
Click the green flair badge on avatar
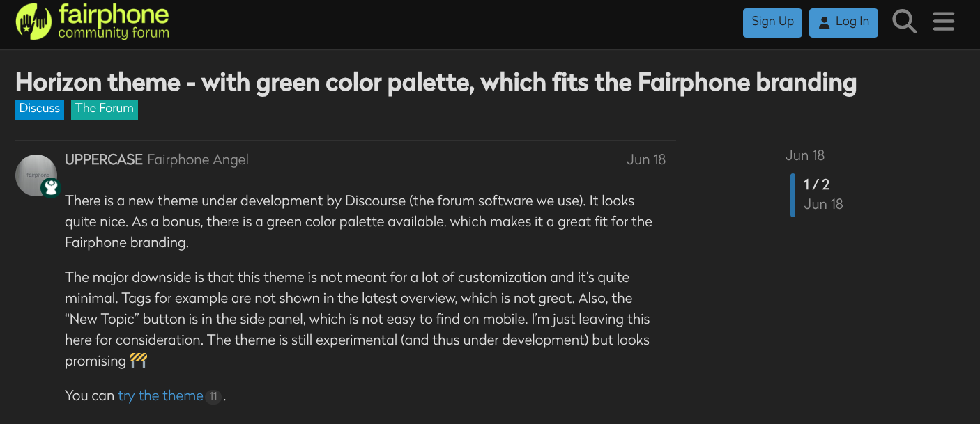[50, 187]
